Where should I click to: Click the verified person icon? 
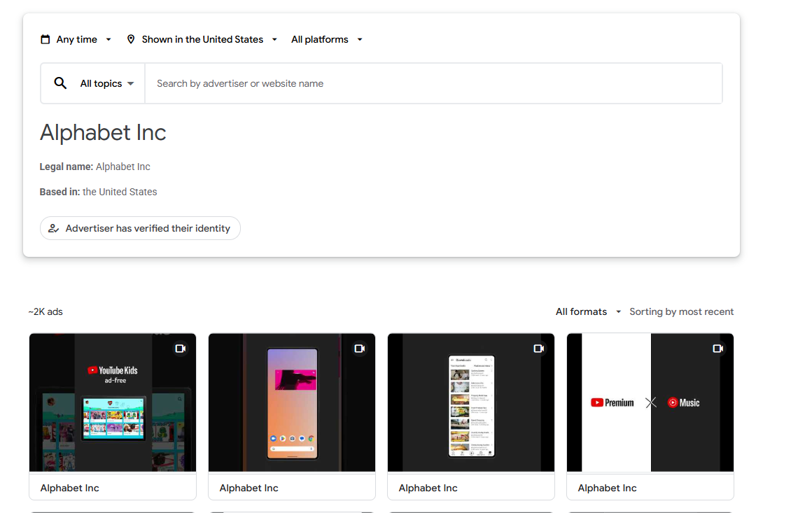click(53, 228)
